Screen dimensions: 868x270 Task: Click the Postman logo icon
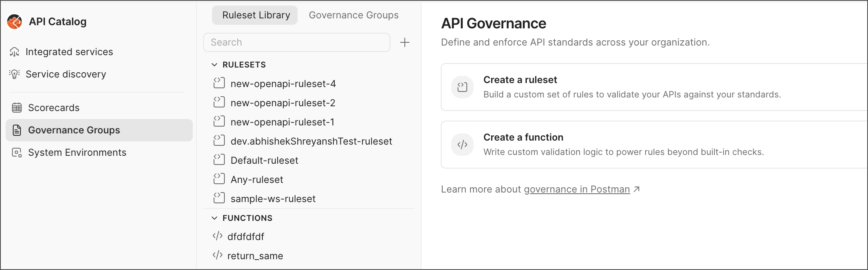15,22
